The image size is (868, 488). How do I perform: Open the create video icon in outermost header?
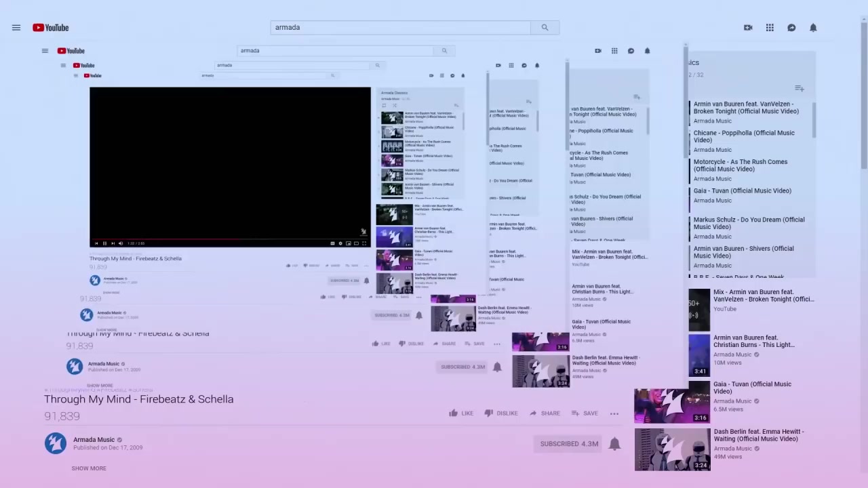click(748, 28)
